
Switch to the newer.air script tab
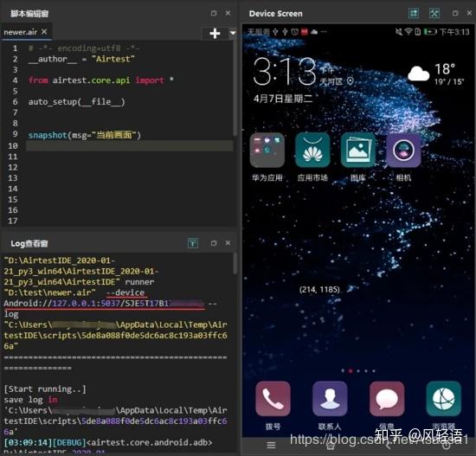[21, 32]
